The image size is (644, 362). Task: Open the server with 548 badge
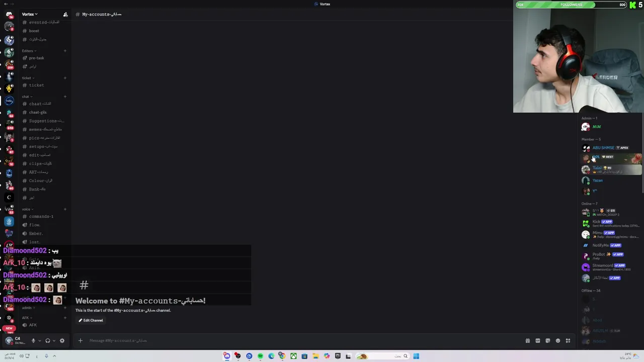9,124
